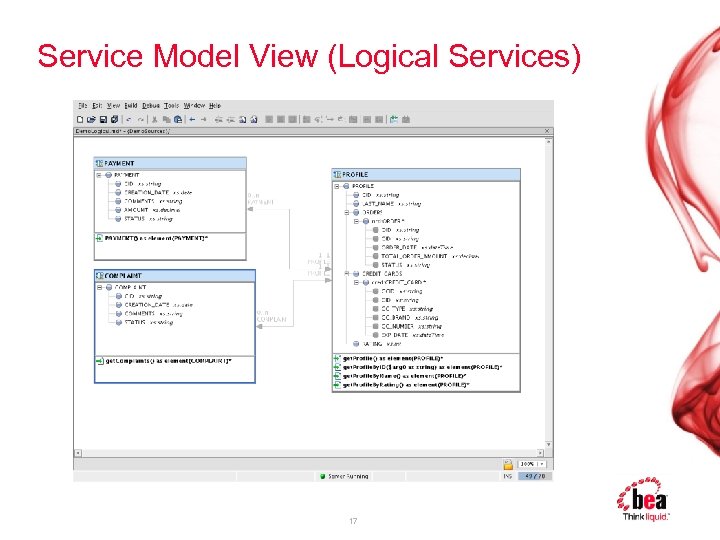Click the Copy toolbar icon

[166, 119]
